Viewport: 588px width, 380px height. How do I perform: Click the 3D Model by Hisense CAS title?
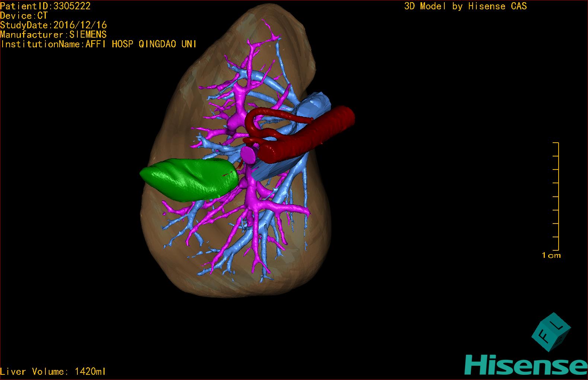click(x=465, y=6)
